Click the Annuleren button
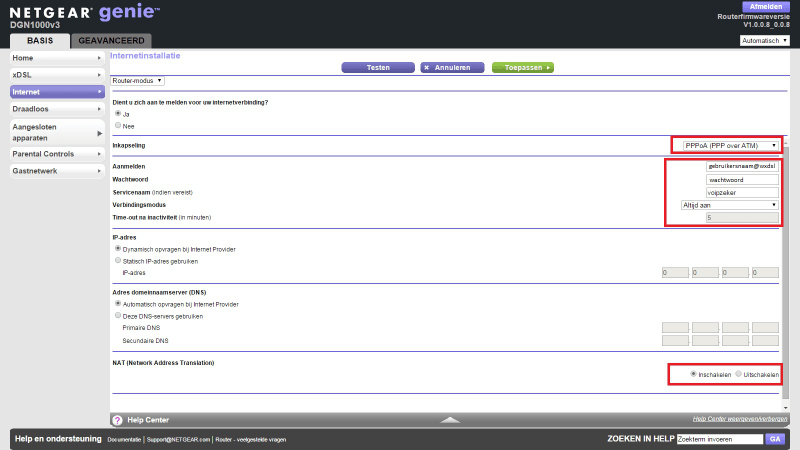Viewport: 800px width, 450px height. point(452,67)
